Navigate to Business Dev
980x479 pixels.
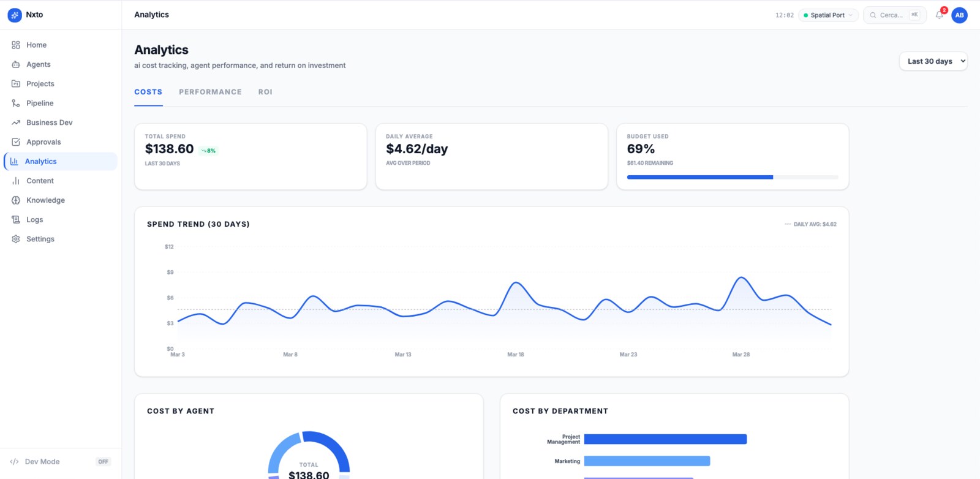61,123
